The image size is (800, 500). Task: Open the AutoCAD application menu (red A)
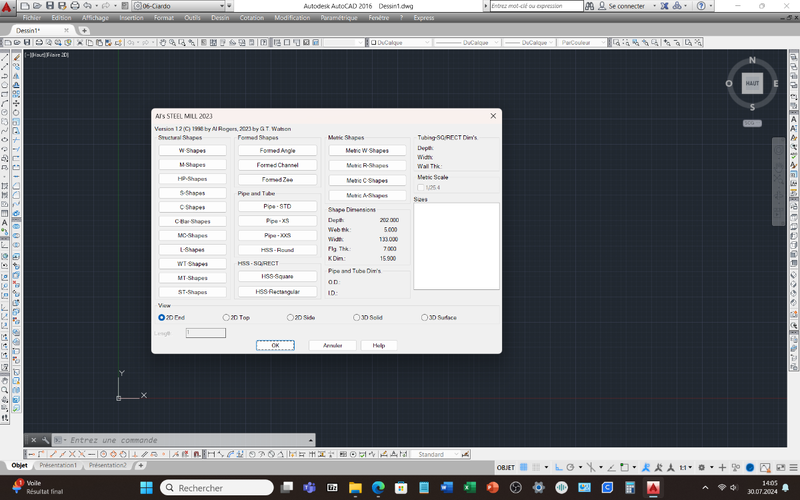7,7
